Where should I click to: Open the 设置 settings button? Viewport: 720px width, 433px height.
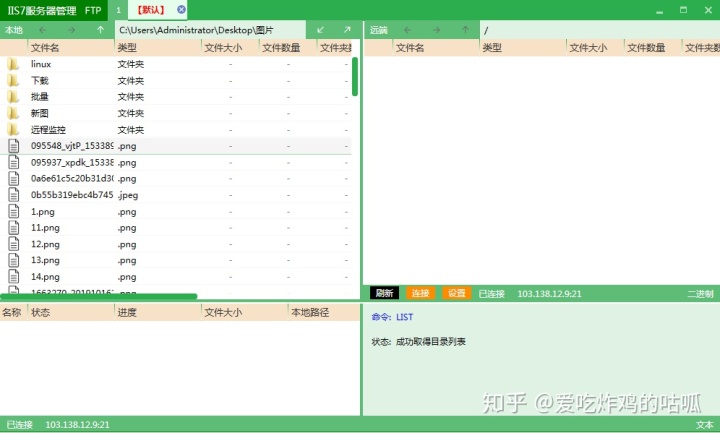(x=457, y=293)
